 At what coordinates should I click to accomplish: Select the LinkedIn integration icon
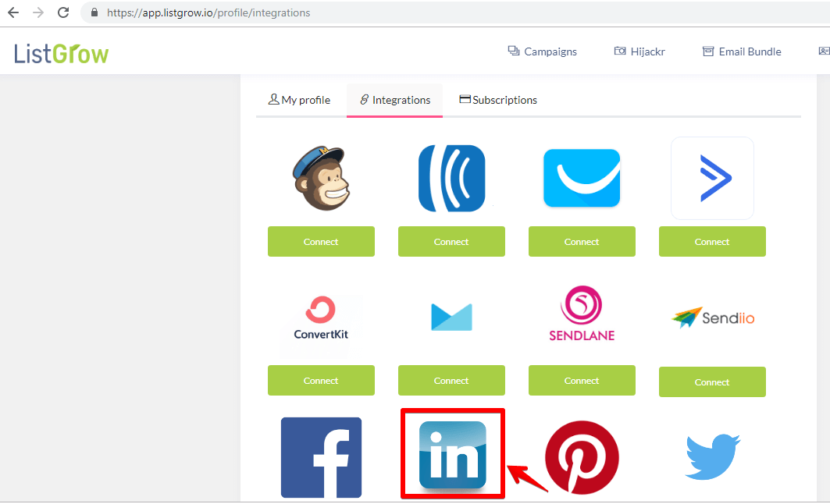point(453,455)
